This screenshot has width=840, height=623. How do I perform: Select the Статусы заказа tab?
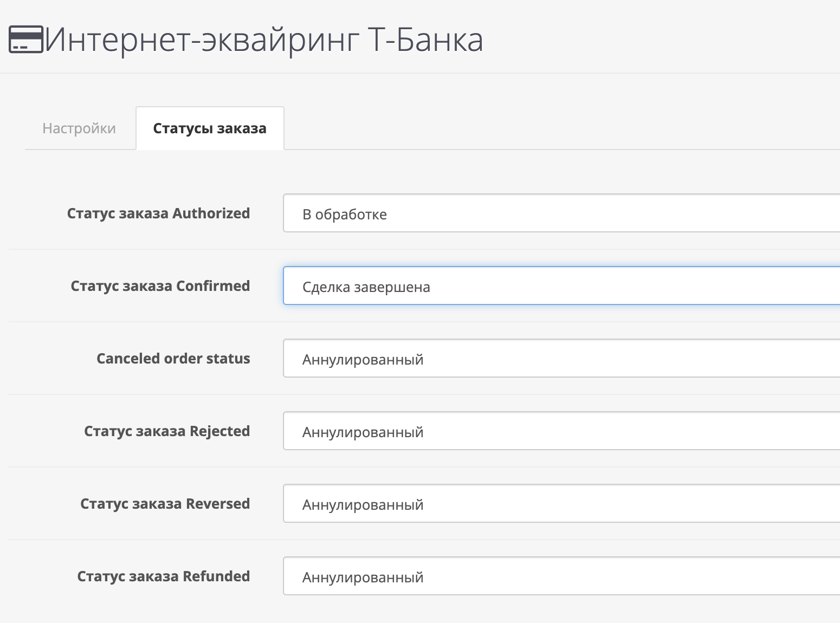pyautogui.click(x=210, y=128)
